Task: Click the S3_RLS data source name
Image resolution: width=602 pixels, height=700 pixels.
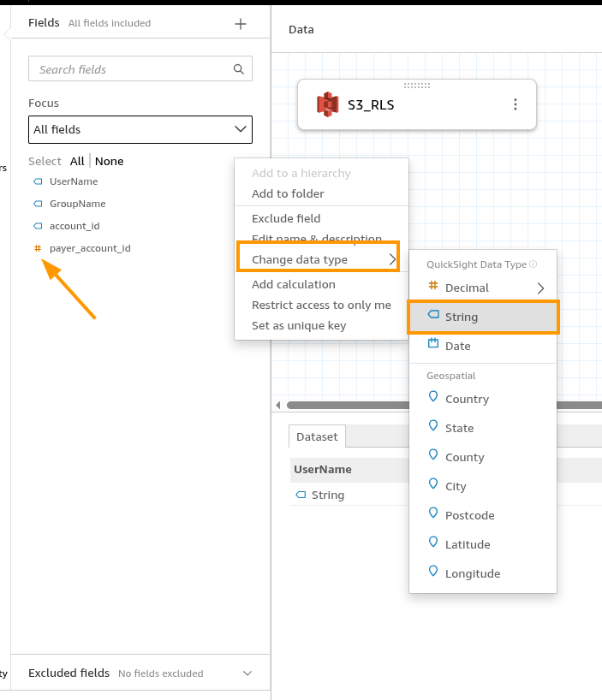Action: tap(371, 105)
